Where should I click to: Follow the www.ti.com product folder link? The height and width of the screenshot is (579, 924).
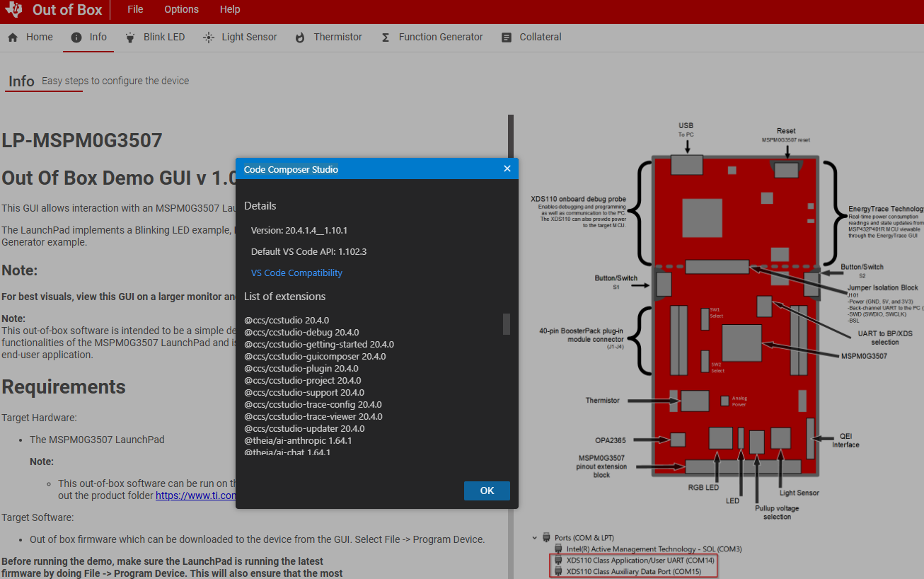pos(196,495)
